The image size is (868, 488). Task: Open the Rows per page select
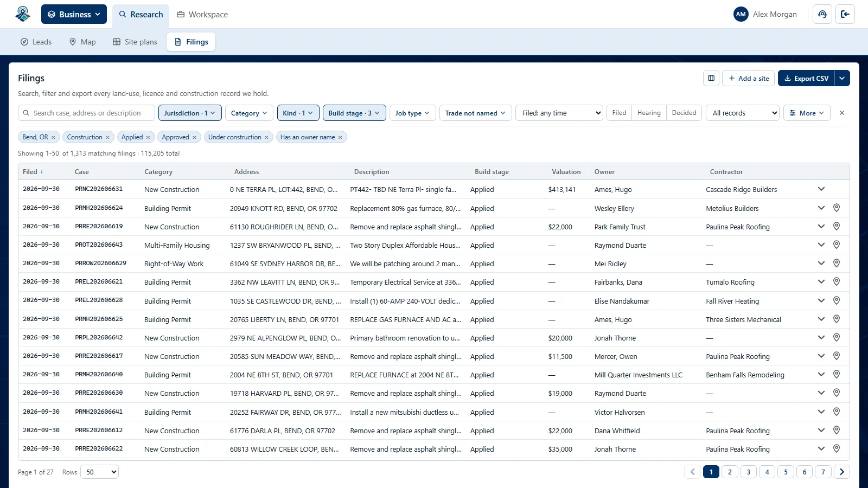100,472
